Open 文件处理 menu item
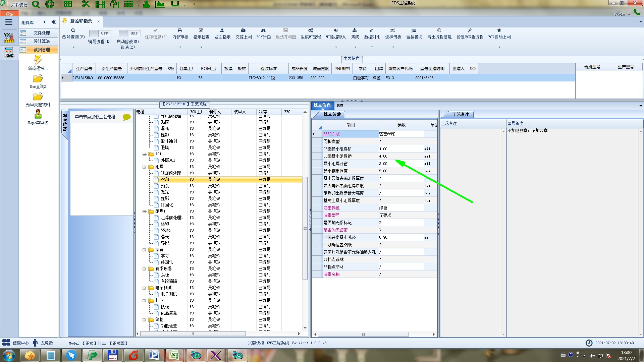Image resolution: width=644 pixels, height=362 pixels. (x=38, y=33)
